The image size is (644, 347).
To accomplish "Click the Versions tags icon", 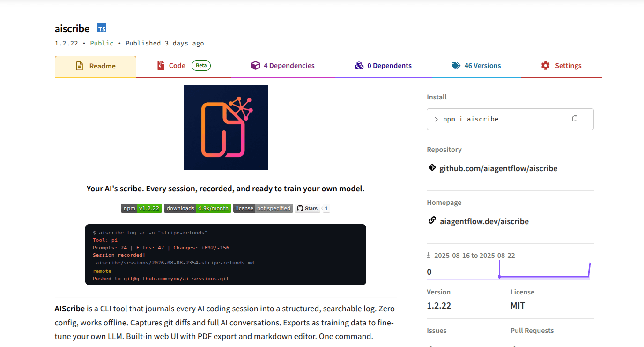I will point(456,66).
